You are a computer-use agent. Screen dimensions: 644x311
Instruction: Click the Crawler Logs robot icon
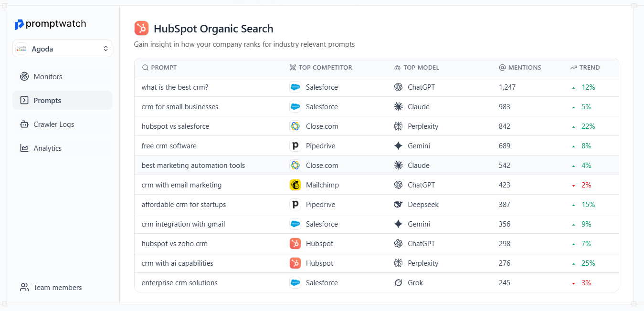click(x=24, y=124)
